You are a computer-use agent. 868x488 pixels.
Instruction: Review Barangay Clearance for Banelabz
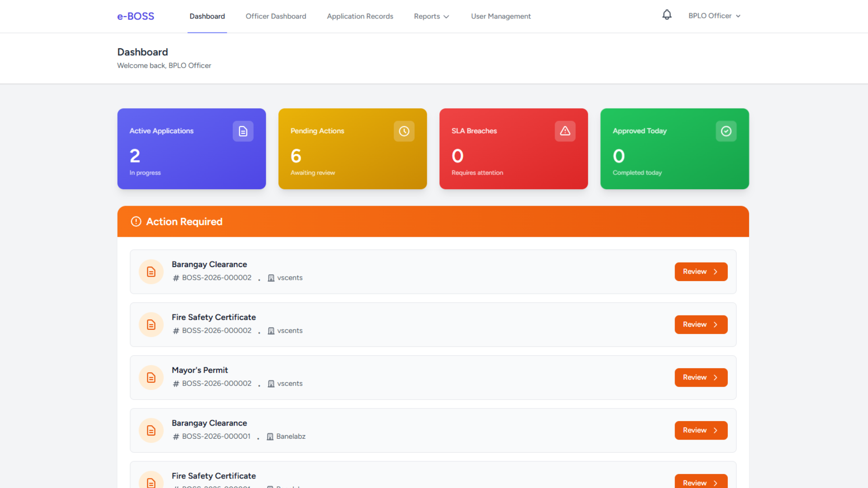pos(701,430)
